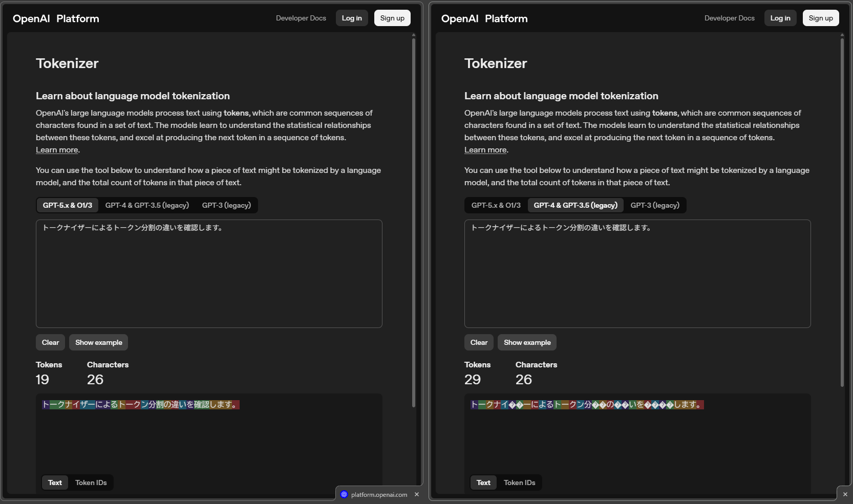Screen dimensions: 853x504
Task: Click Log in button in right window
Action: 780,18
